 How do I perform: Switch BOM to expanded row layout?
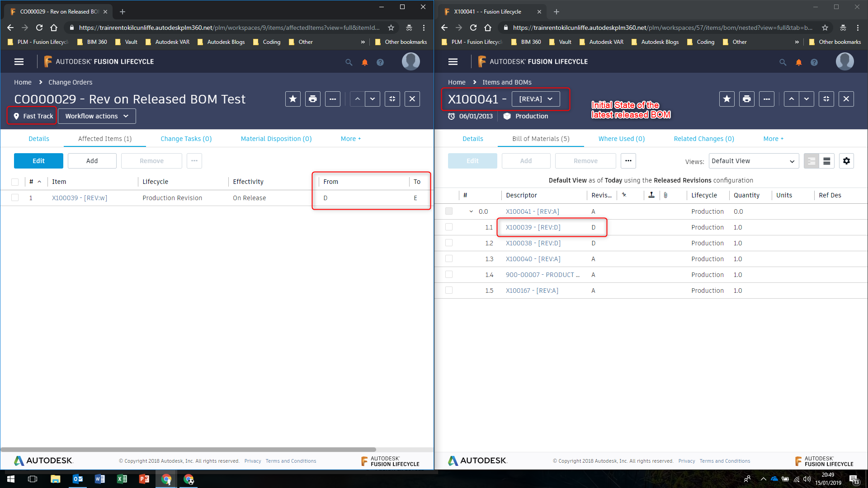[x=811, y=161]
